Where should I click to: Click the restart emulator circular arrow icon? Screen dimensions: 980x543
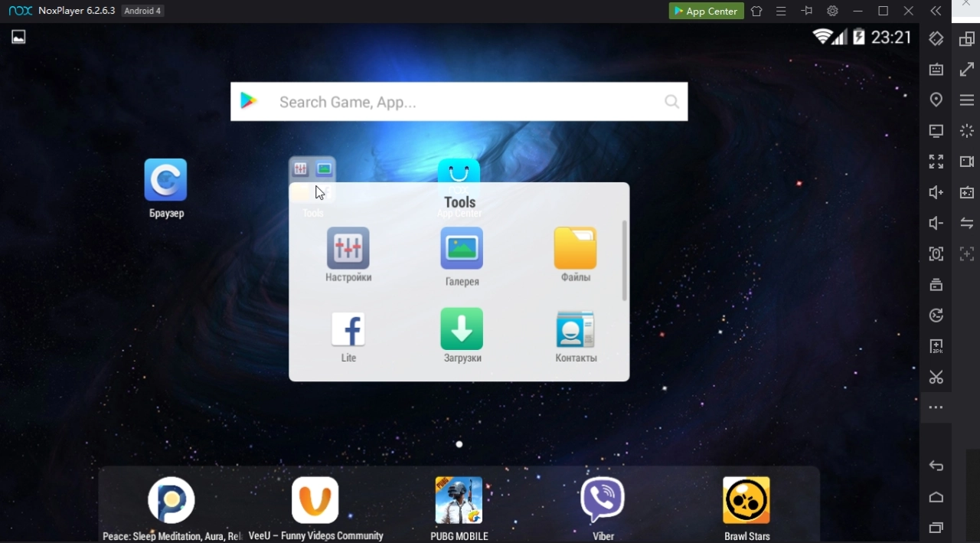[936, 316]
